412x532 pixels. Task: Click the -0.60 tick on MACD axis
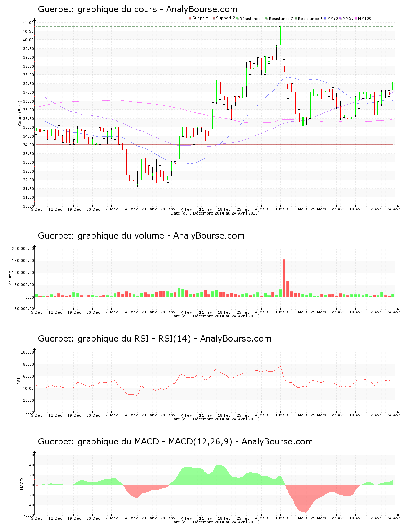29,515
